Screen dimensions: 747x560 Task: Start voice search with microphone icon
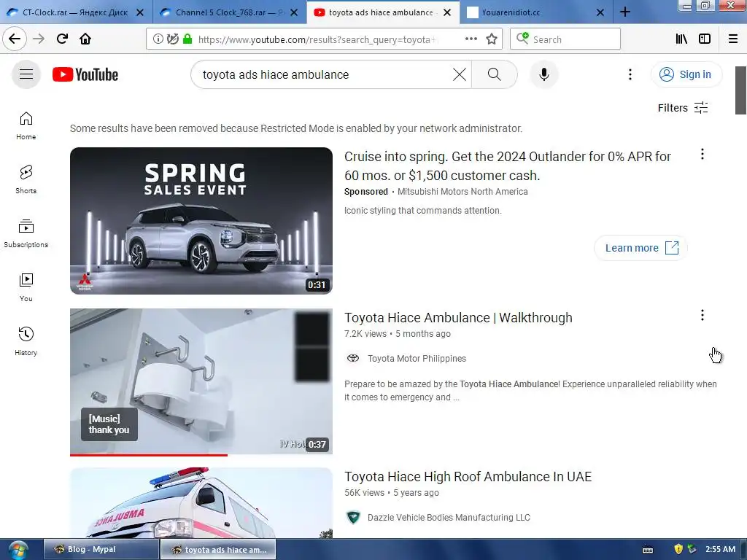[543, 74]
